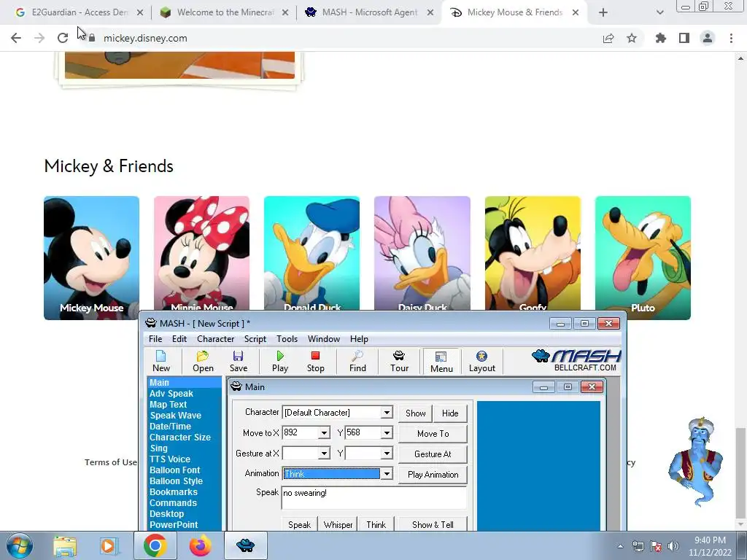Click the Whisper button
The height and width of the screenshot is (560, 747).
pos(338,524)
